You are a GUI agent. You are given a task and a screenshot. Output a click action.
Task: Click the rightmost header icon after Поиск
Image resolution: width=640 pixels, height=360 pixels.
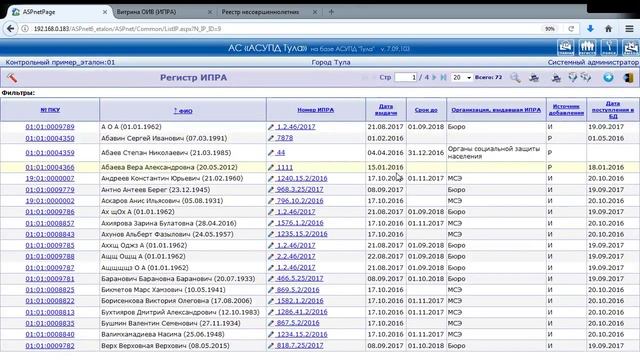coord(631,48)
